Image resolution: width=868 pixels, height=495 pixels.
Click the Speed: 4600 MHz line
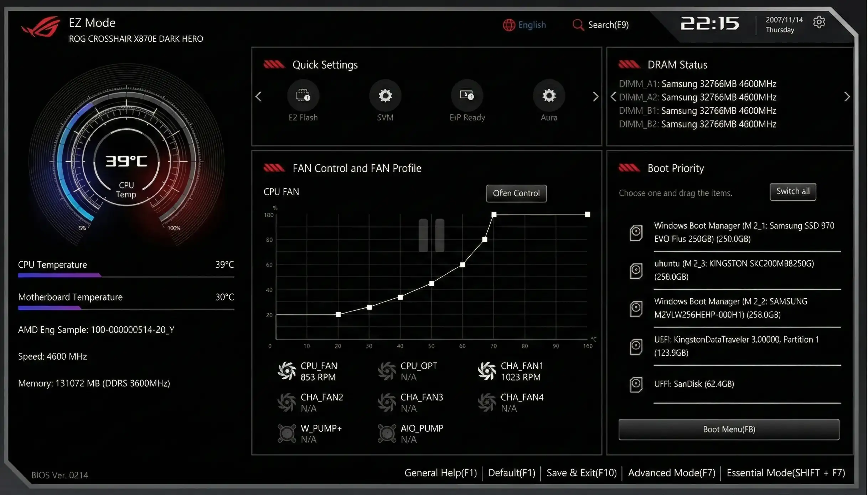pyautogui.click(x=52, y=356)
